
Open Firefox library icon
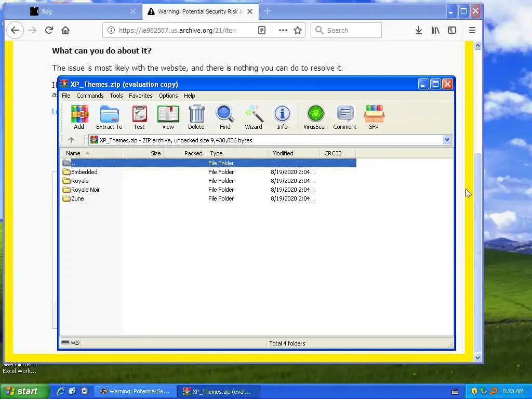[435, 30]
